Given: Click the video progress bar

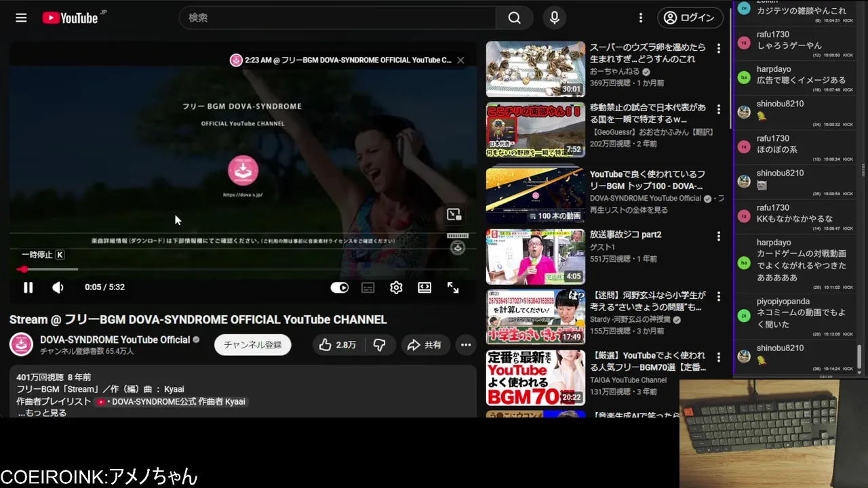Looking at the screenshot, I should [x=243, y=269].
